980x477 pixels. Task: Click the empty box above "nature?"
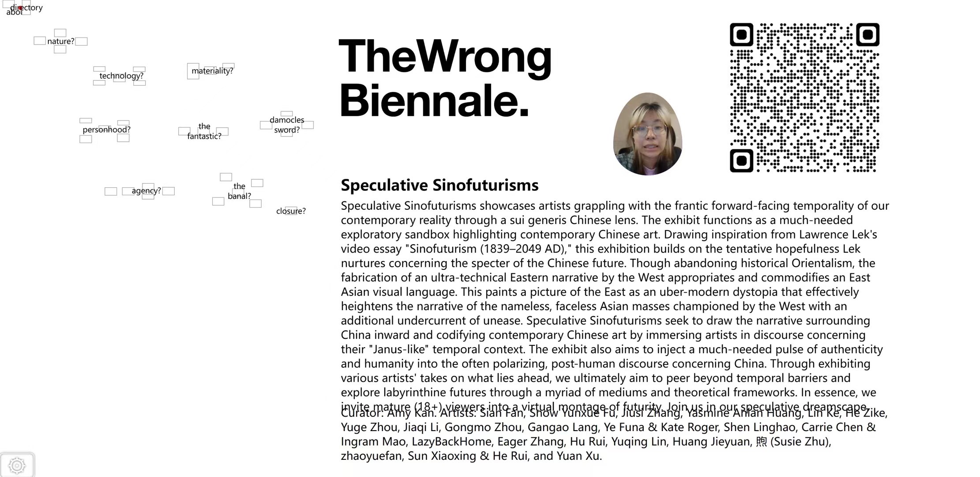(x=60, y=33)
